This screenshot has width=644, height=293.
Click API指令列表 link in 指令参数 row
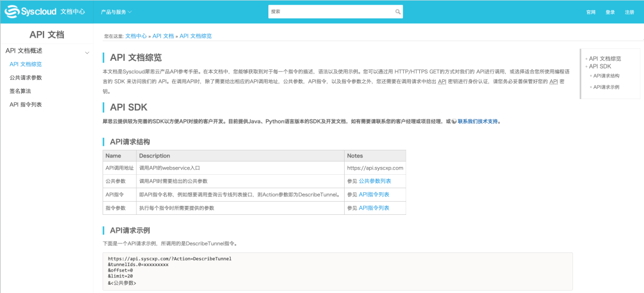click(x=374, y=208)
